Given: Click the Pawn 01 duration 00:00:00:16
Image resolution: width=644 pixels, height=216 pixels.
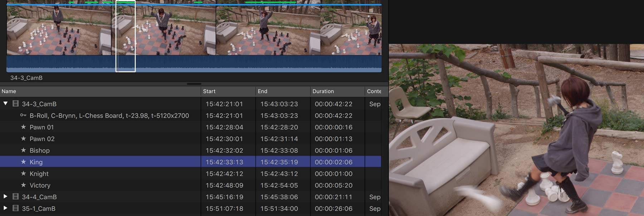Looking at the screenshot, I should click(333, 127).
